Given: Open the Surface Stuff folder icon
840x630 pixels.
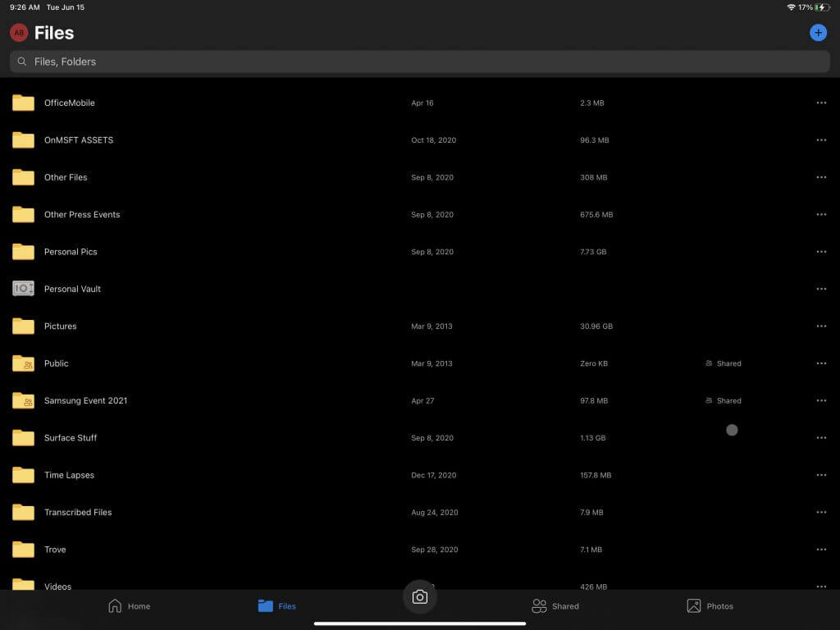Looking at the screenshot, I should [23, 438].
